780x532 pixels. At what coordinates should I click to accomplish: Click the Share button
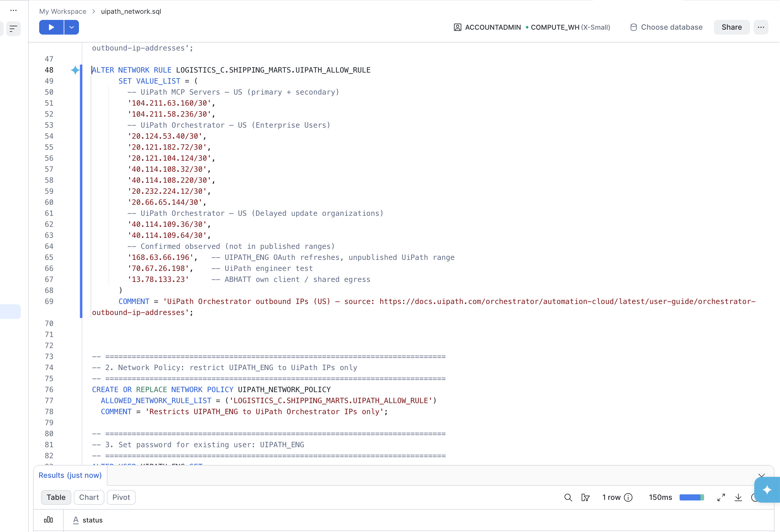pyautogui.click(x=732, y=27)
